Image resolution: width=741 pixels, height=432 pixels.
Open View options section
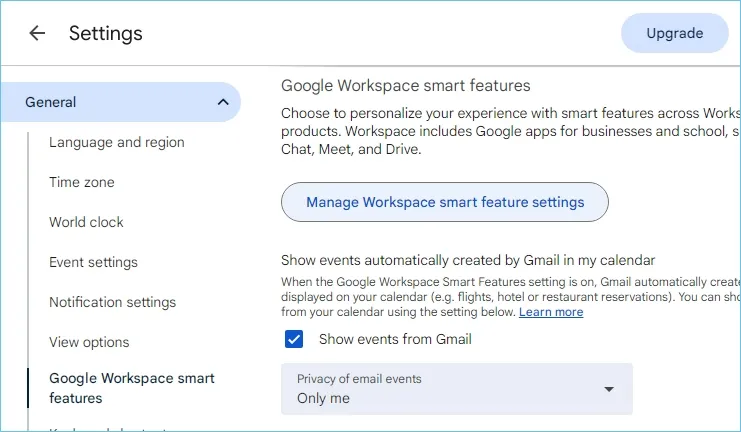tap(89, 342)
